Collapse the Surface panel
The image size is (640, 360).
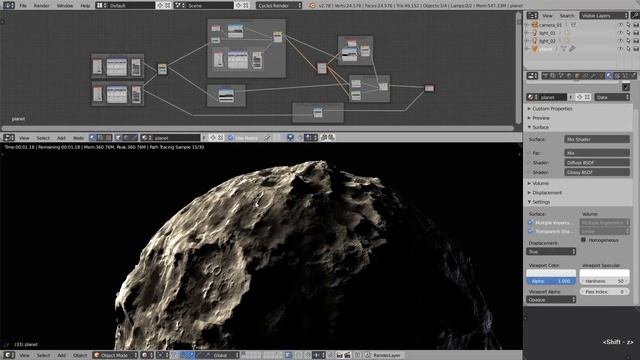point(538,127)
